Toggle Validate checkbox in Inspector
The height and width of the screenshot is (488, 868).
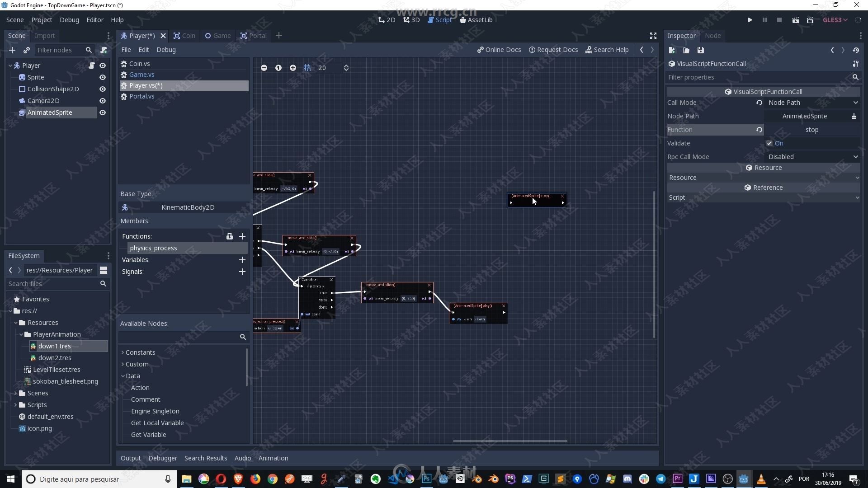tap(769, 143)
